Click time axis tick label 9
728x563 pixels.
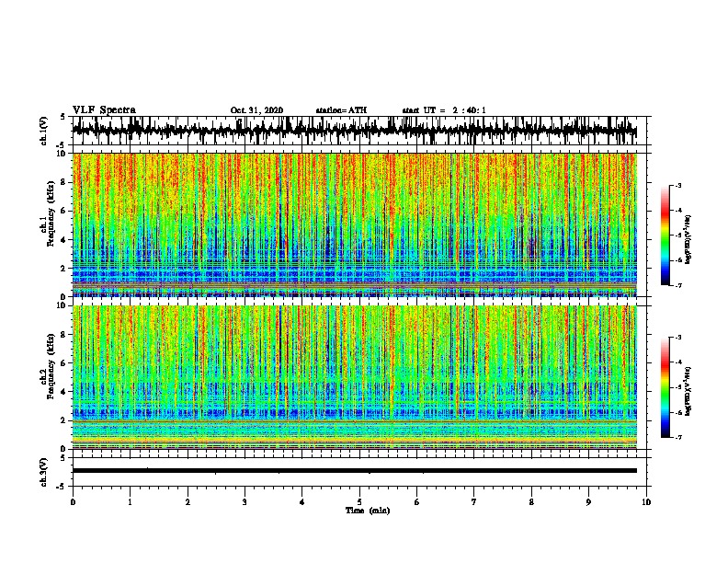click(x=588, y=502)
